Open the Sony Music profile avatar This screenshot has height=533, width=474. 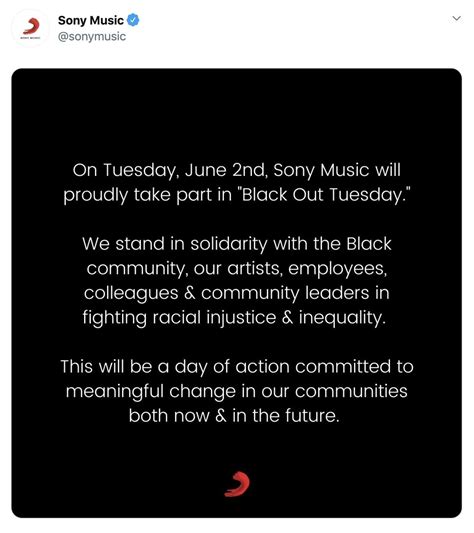coord(31,28)
